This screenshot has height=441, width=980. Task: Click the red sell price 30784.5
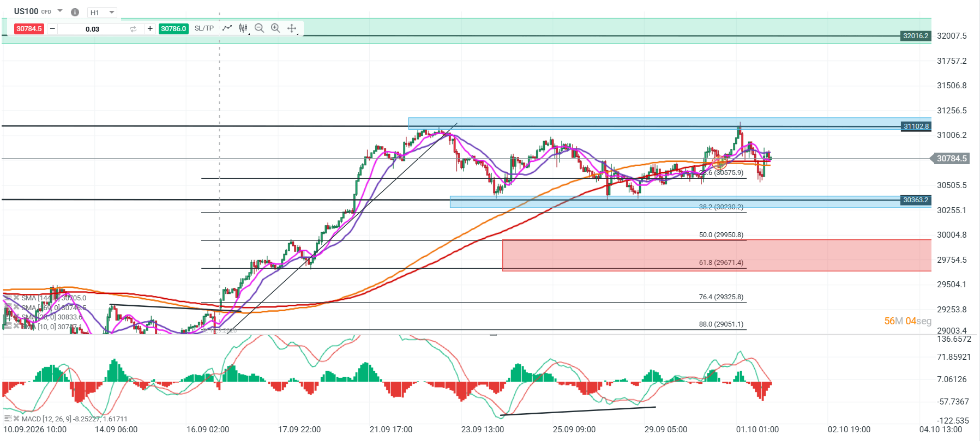(x=29, y=29)
